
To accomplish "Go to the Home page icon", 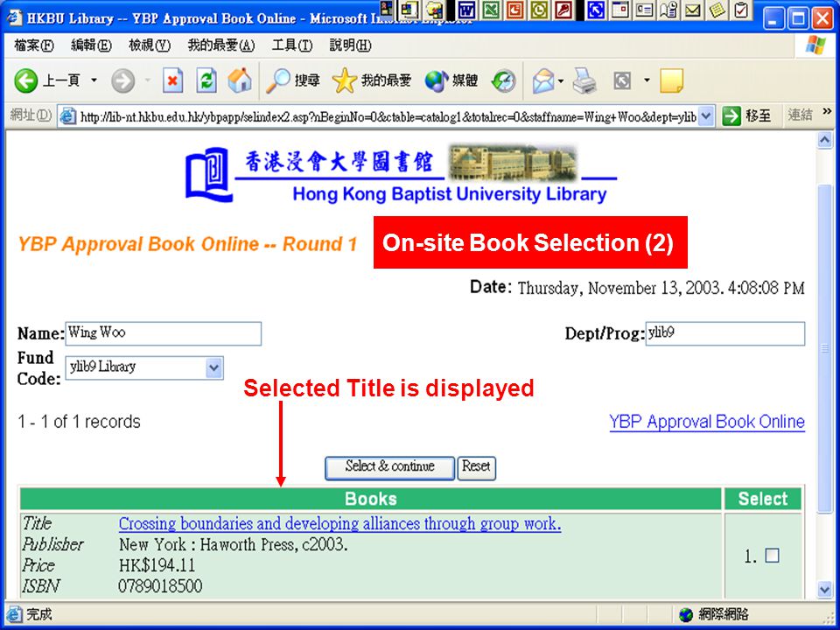I will (x=240, y=80).
